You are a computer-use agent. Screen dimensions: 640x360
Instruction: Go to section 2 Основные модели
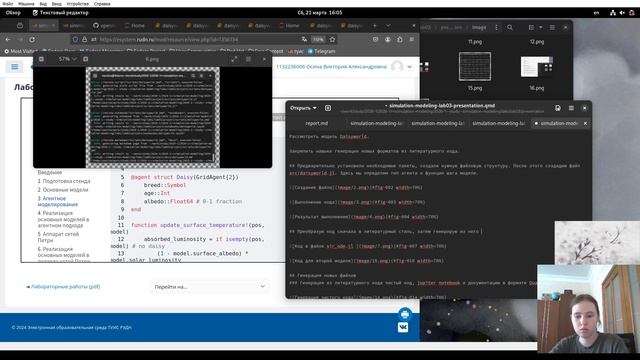coord(63,190)
